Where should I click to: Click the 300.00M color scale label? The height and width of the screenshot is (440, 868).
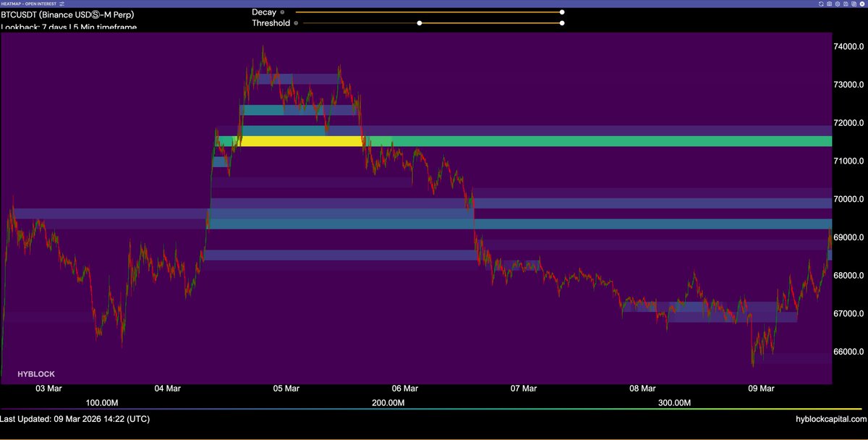tap(675, 402)
